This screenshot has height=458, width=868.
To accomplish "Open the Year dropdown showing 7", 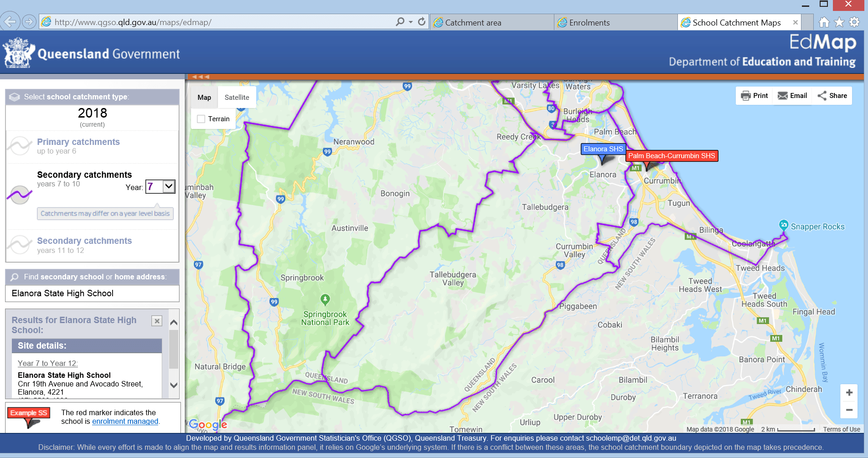I will pos(160,186).
